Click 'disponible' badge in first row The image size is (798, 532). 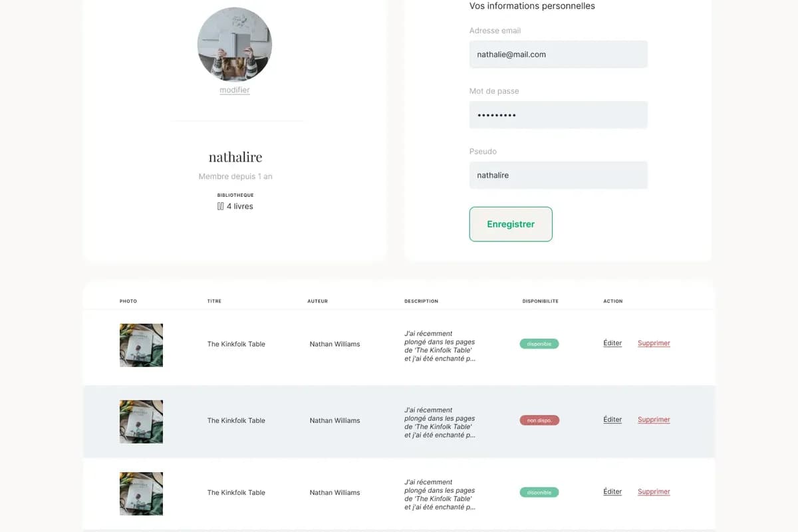coord(539,344)
